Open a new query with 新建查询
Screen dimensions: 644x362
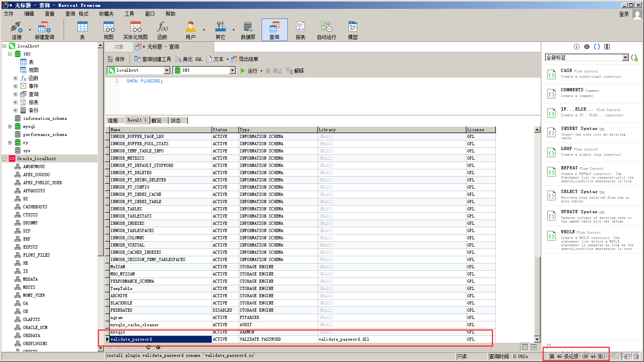pyautogui.click(x=44, y=29)
